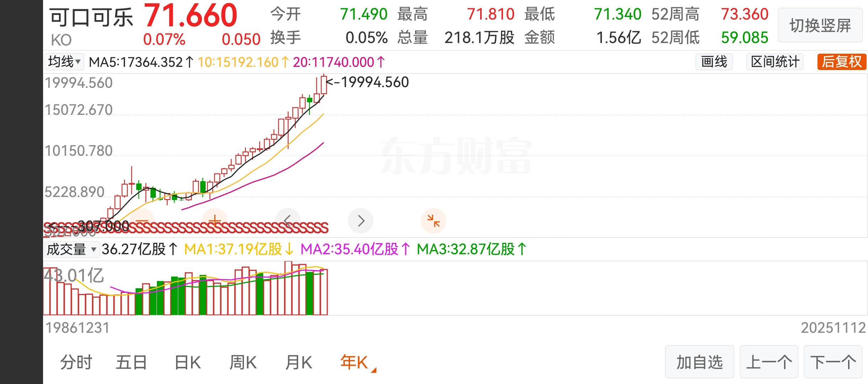Switch to the 五日 tab
The width and height of the screenshot is (868, 384).
click(131, 362)
